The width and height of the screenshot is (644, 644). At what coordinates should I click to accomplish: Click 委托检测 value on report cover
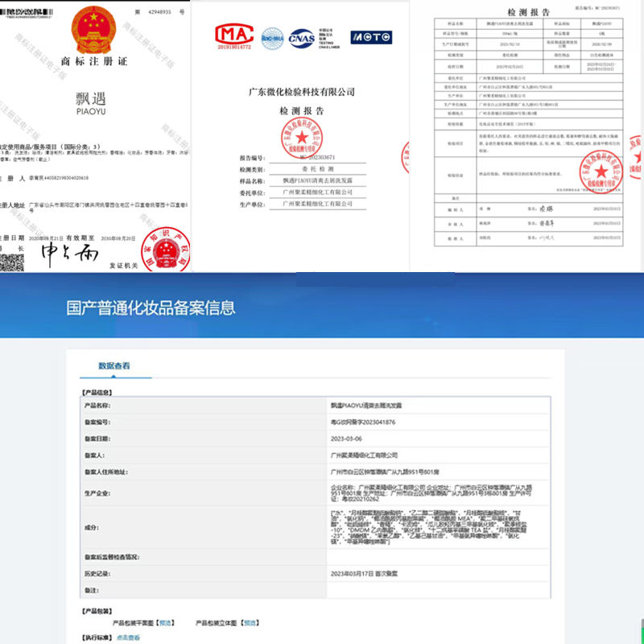point(317,169)
